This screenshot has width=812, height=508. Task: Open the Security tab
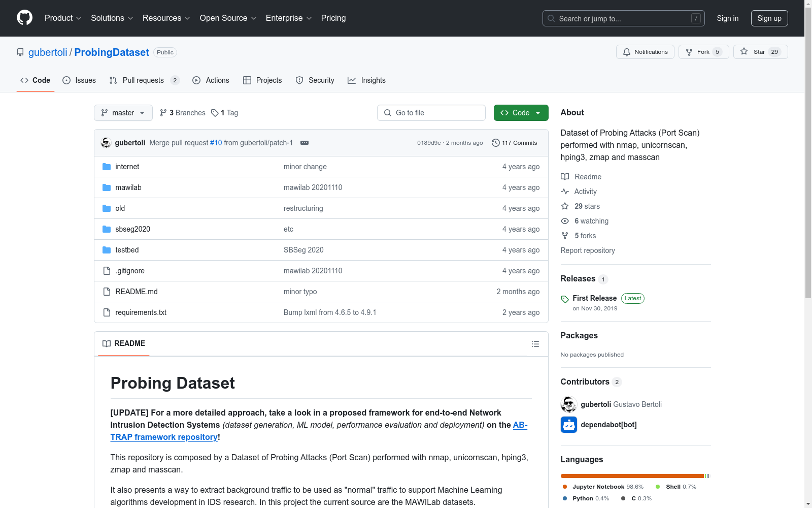coord(315,80)
